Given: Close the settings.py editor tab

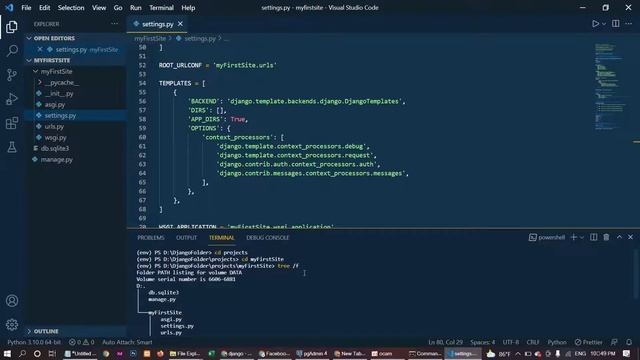Looking at the screenshot, I should 180,24.
